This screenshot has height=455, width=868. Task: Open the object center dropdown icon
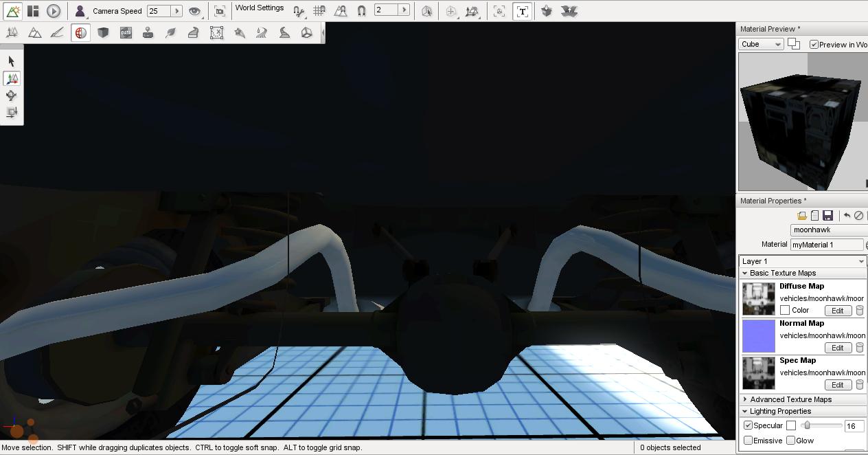(451, 11)
